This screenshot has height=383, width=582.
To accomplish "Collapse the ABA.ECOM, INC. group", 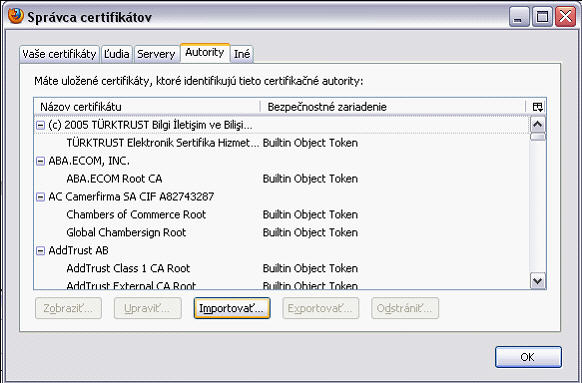I will pos(40,161).
